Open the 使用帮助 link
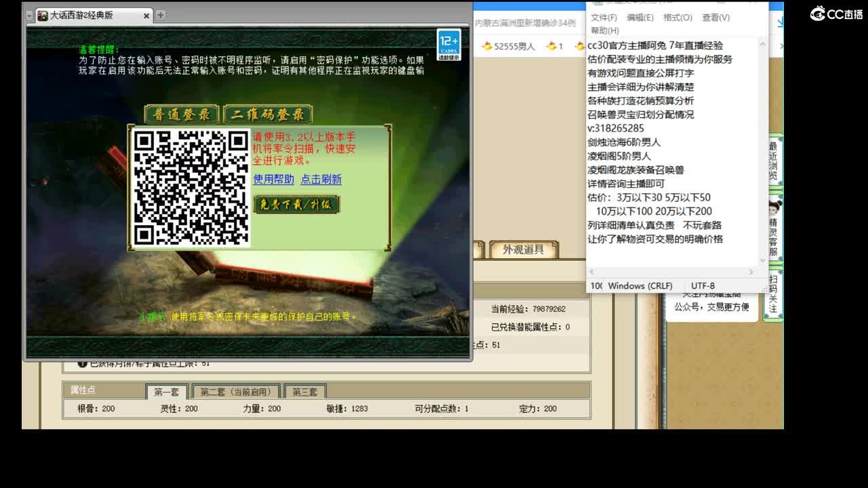The height and width of the screenshot is (488, 868). (273, 179)
